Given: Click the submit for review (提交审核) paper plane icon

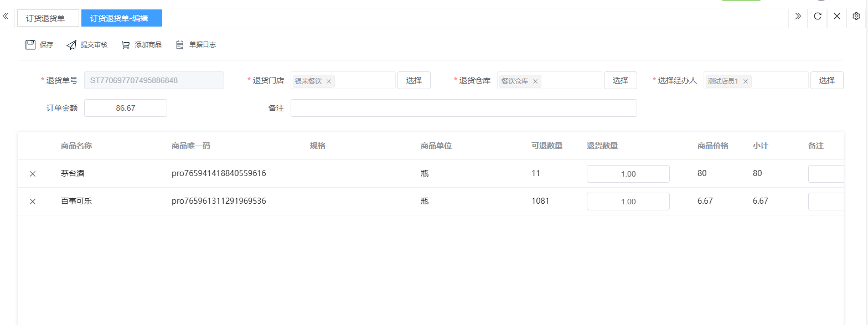Looking at the screenshot, I should (x=71, y=45).
